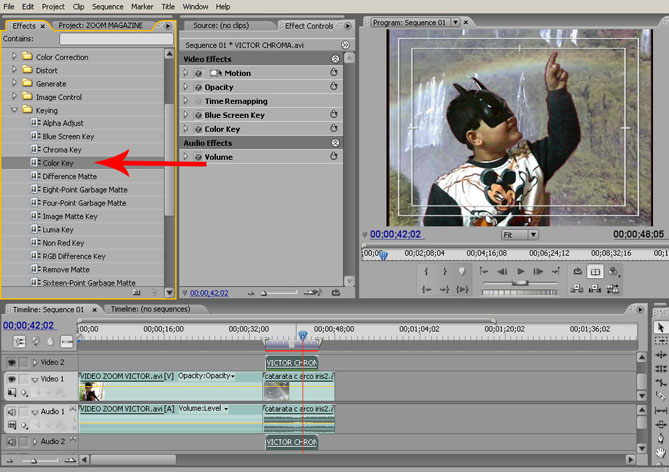
Task: Toggle the Blue Screen Key effect off
Action: pos(198,115)
